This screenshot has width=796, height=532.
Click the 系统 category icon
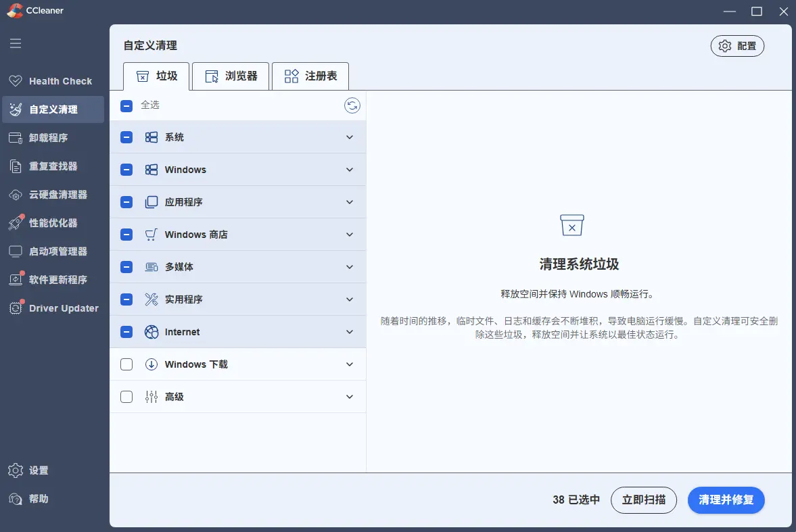coord(151,137)
